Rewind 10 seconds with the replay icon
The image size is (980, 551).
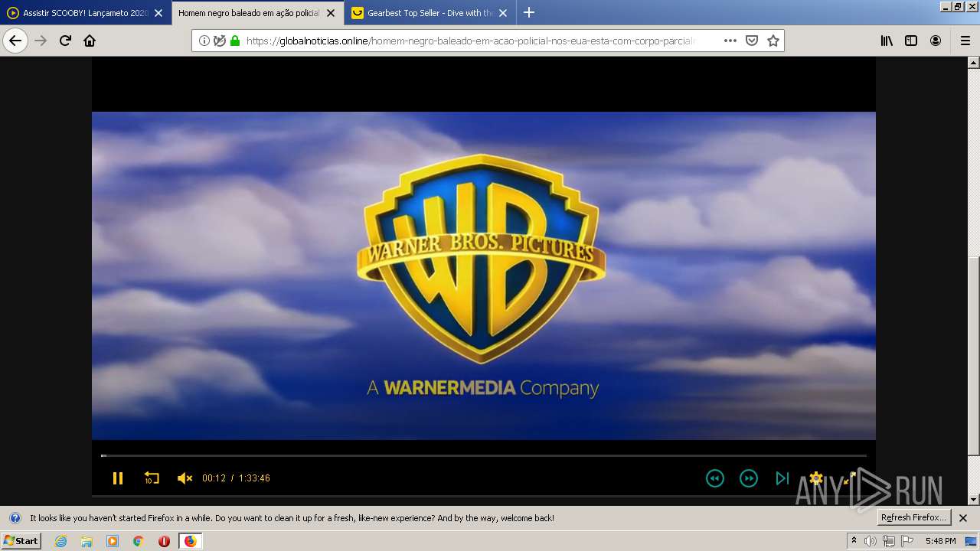(x=152, y=478)
